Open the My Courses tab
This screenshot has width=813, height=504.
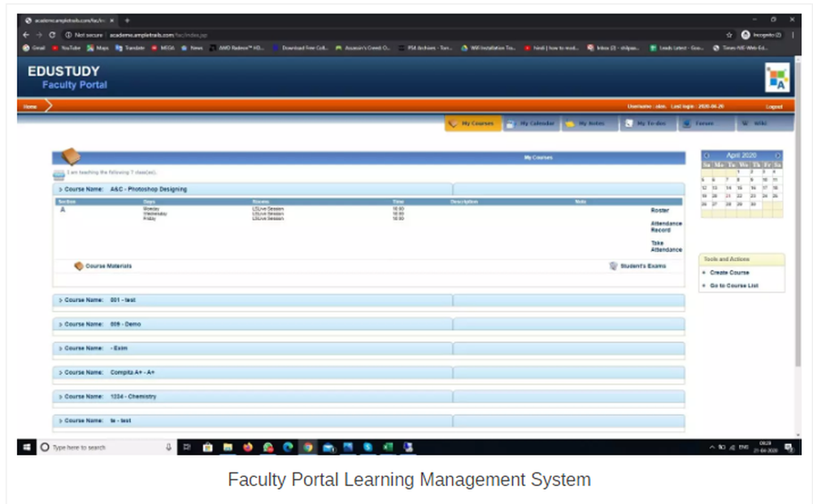pyautogui.click(x=473, y=124)
